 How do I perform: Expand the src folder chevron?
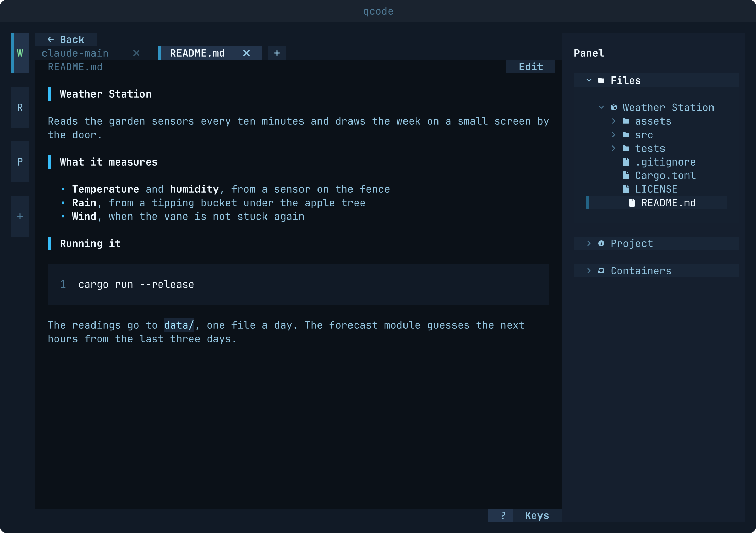(614, 135)
